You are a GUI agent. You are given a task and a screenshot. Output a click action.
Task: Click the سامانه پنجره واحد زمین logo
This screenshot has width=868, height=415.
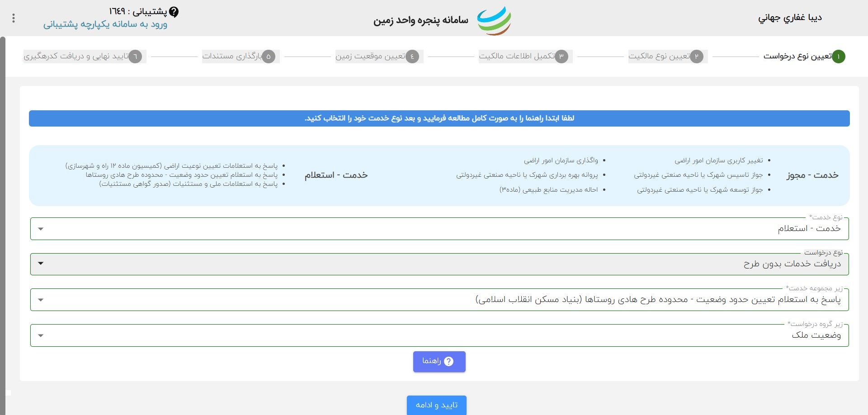pos(495,19)
